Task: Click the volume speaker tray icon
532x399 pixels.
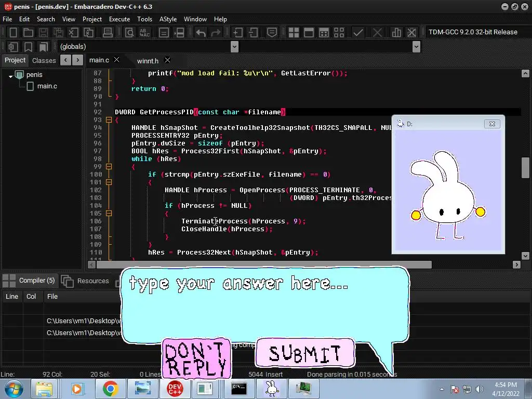Action: [479, 389]
